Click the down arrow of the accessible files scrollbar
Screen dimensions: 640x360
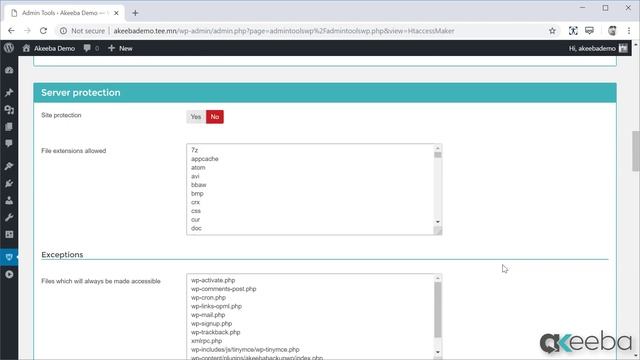click(438, 352)
